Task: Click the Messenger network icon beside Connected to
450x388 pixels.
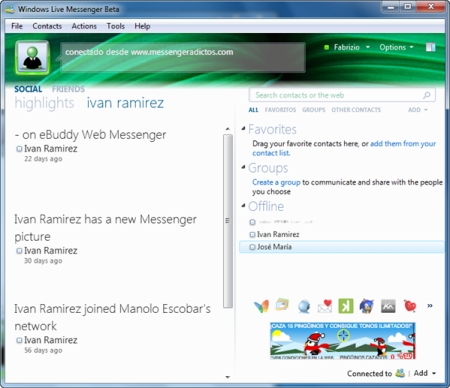Action: tap(400, 373)
